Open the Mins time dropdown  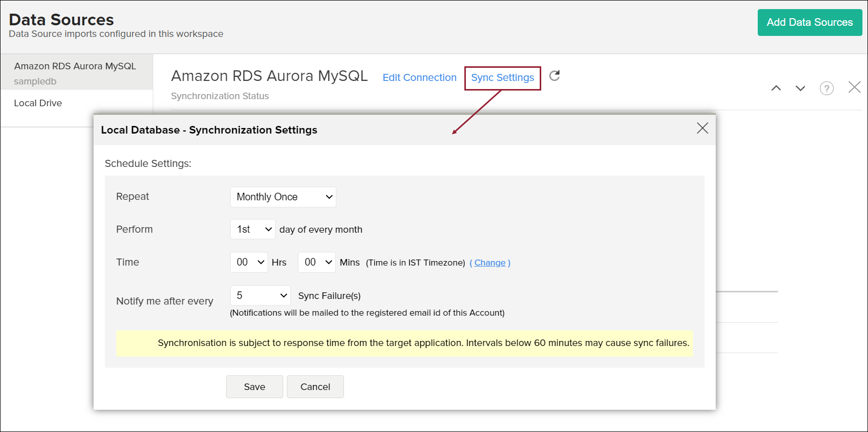pos(317,263)
